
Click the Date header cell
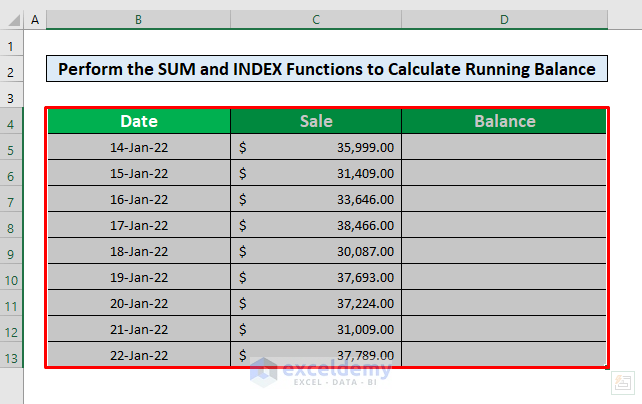click(138, 122)
